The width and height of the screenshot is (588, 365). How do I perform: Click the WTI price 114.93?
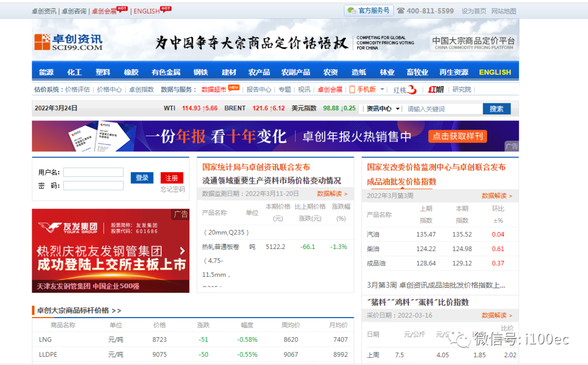[191, 108]
